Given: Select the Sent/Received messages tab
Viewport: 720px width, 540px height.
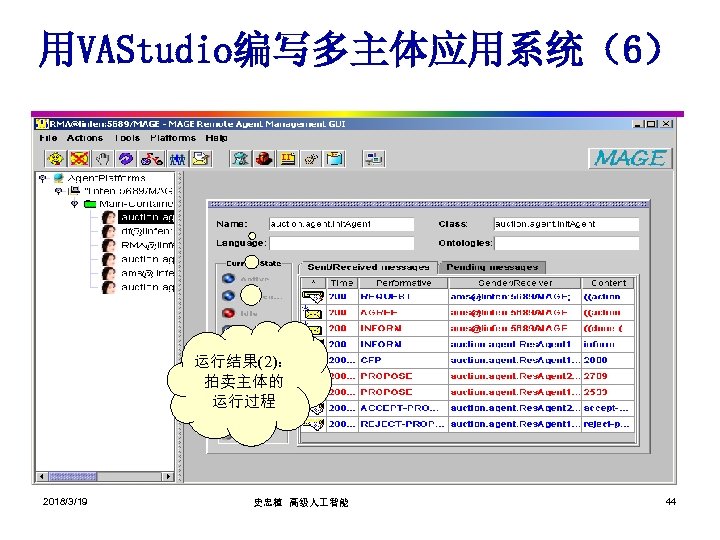Looking at the screenshot, I should (368, 267).
